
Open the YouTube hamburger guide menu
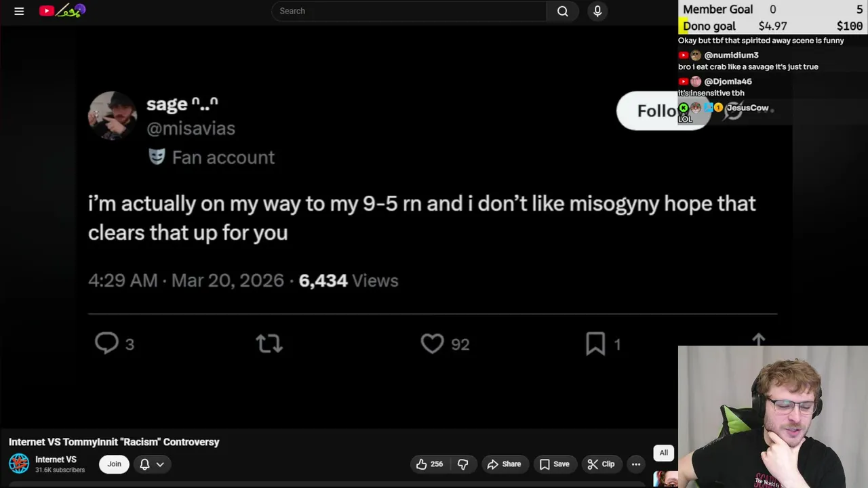click(19, 11)
